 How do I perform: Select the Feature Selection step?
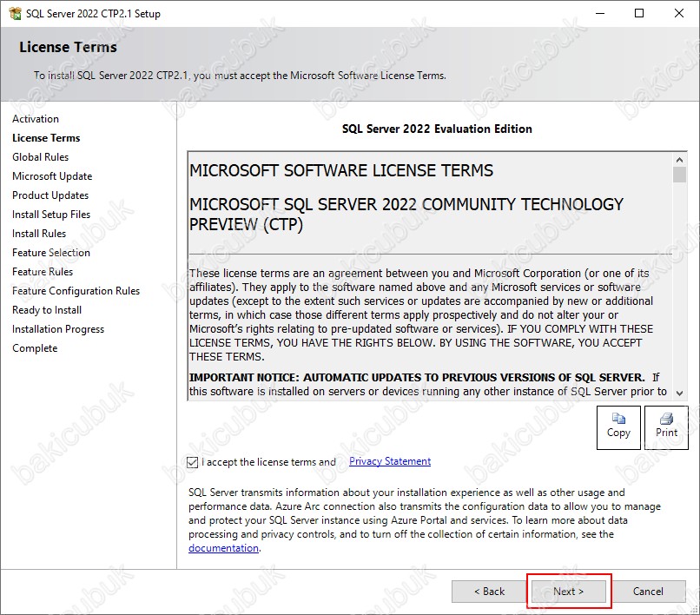click(x=51, y=253)
